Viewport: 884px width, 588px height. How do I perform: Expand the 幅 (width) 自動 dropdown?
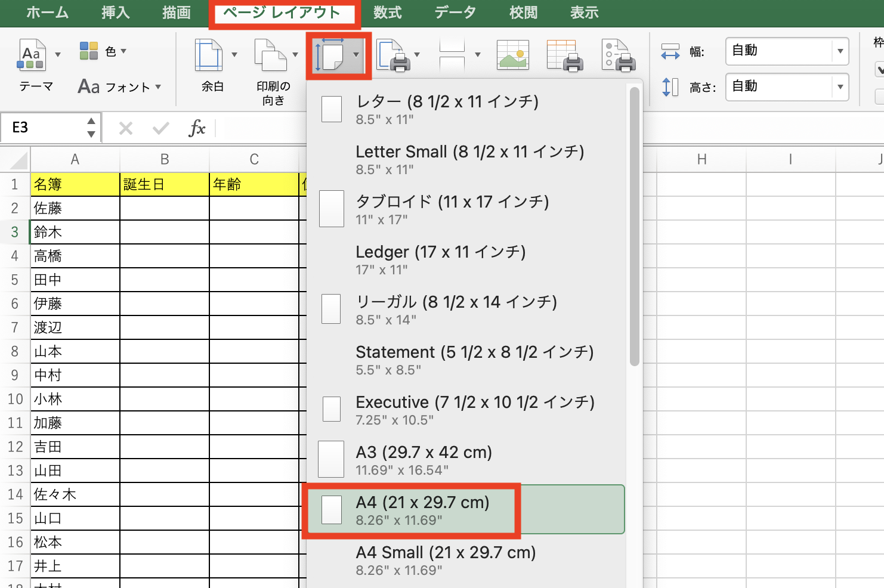tap(840, 51)
